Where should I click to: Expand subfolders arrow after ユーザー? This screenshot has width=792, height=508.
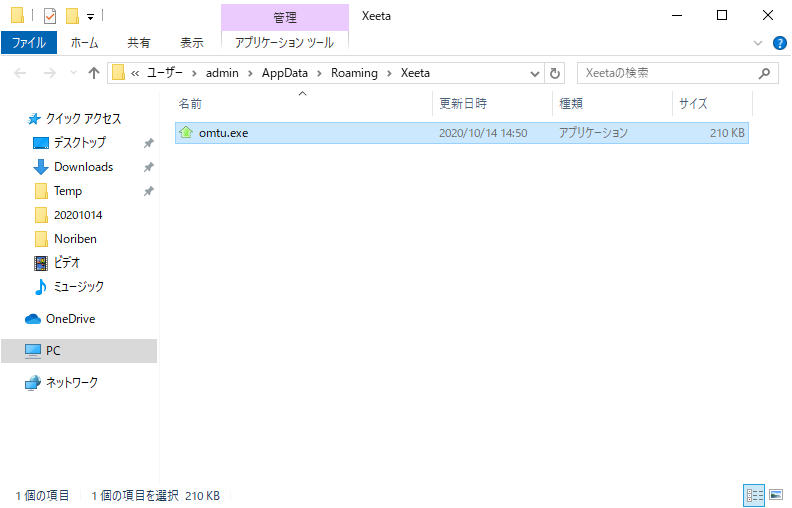194,73
